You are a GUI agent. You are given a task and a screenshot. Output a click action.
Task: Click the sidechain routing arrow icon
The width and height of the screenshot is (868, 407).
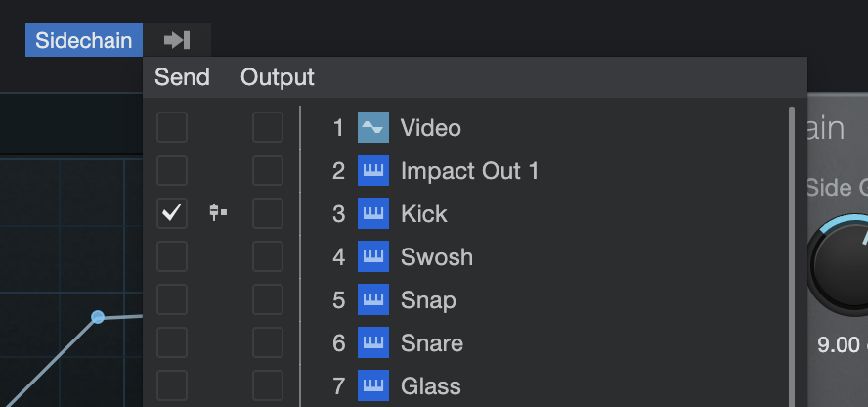(x=177, y=40)
